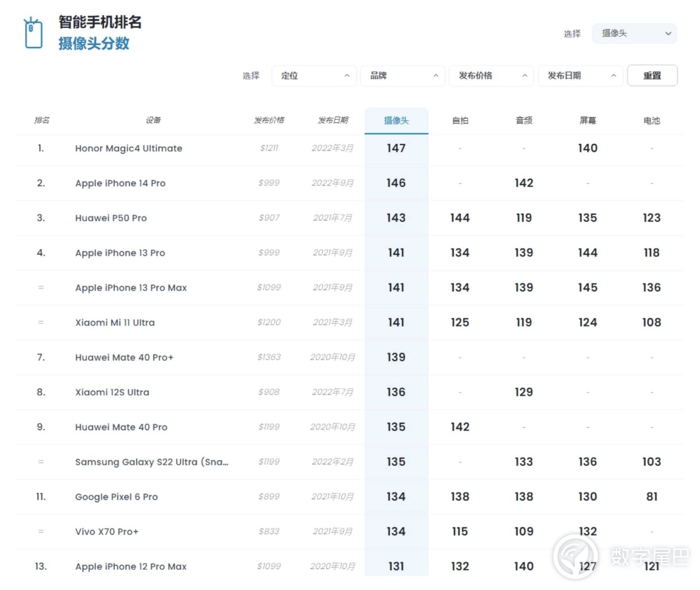700x590 pixels.
Task: Click battery score 108 for Xiaomi Mi 11 Ultra
Action: click(x=651, y=322)
